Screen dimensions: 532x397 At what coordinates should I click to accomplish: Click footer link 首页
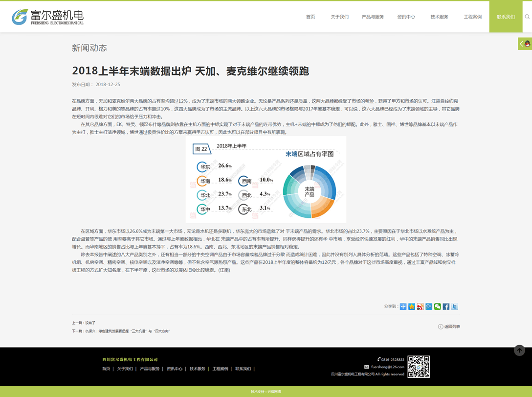(x=106, y=369)
